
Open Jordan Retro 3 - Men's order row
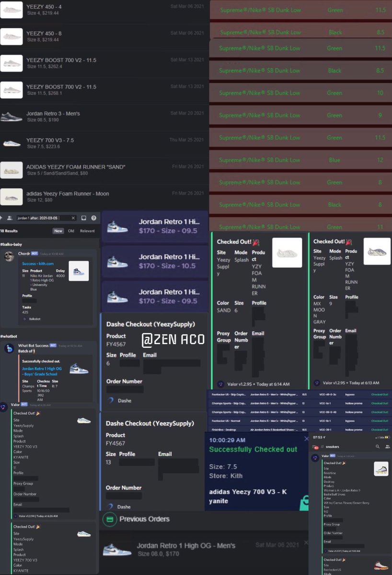[x=104, y=116]
